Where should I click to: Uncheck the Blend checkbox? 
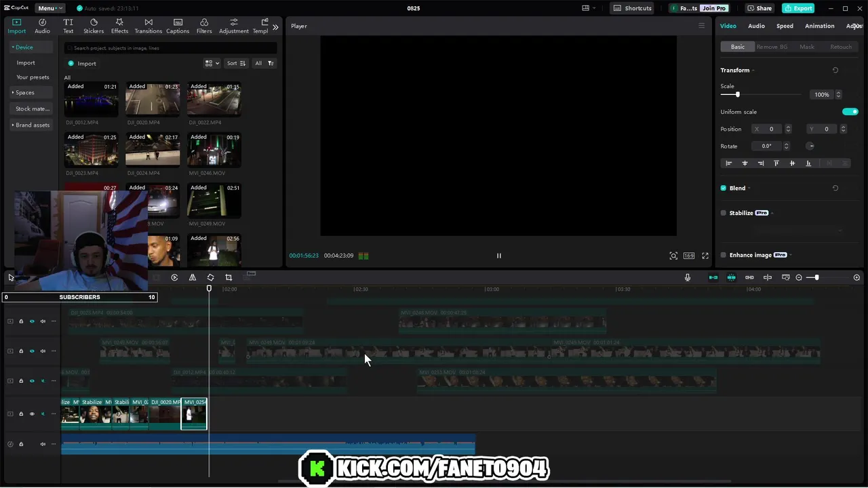coord(723,188)
